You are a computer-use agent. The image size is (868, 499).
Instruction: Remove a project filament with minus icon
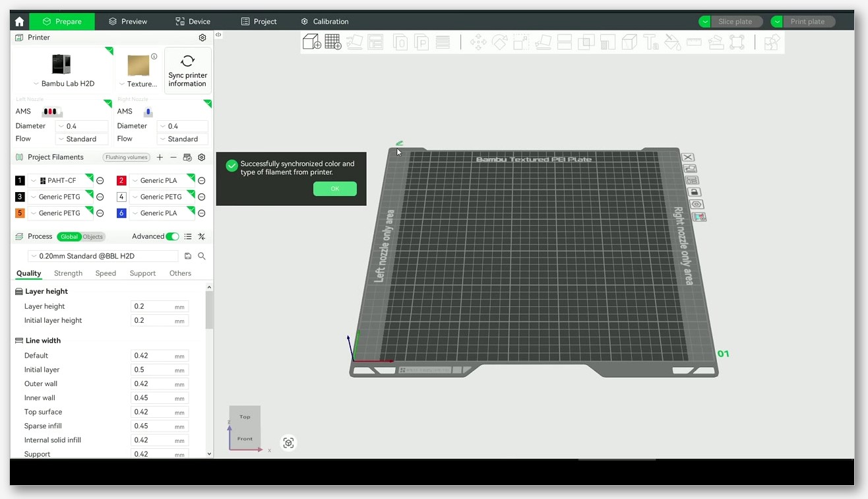coord(173,157)
